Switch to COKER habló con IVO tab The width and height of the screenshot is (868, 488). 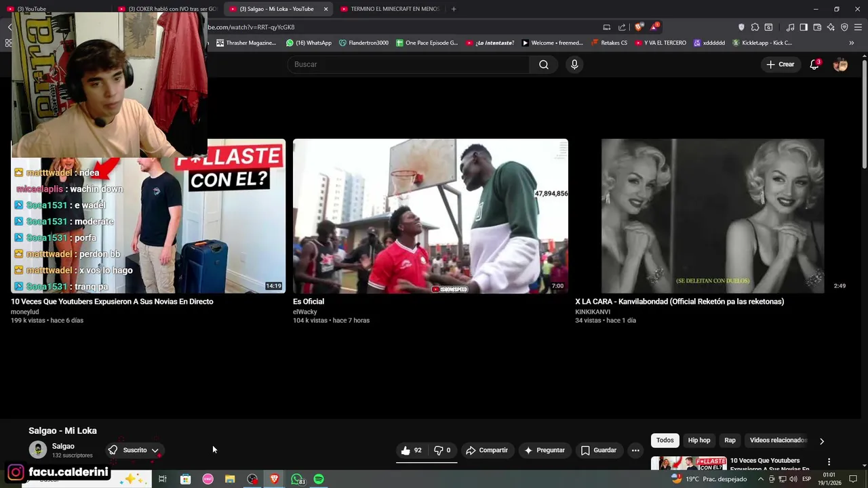167,9
